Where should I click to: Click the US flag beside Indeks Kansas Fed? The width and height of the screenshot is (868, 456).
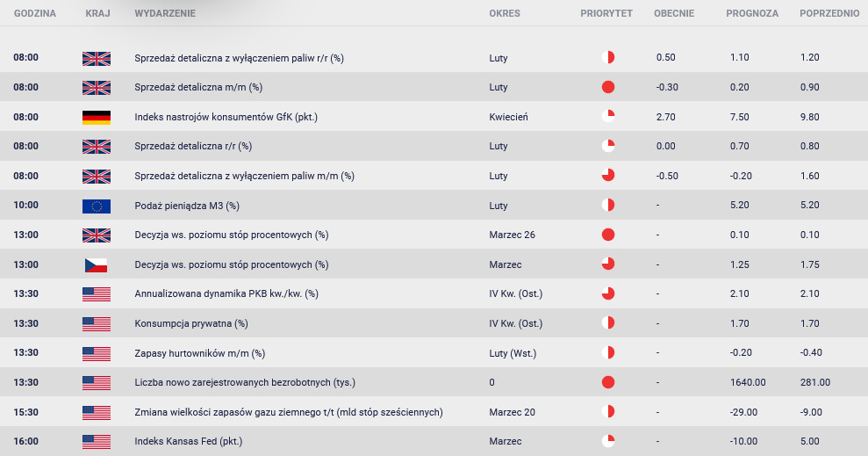[97, 442]
